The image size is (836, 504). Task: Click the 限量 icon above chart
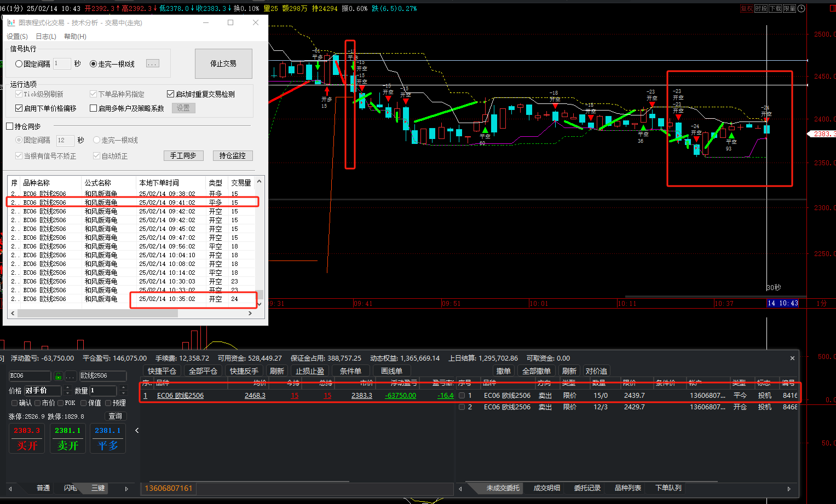[789, 9]
